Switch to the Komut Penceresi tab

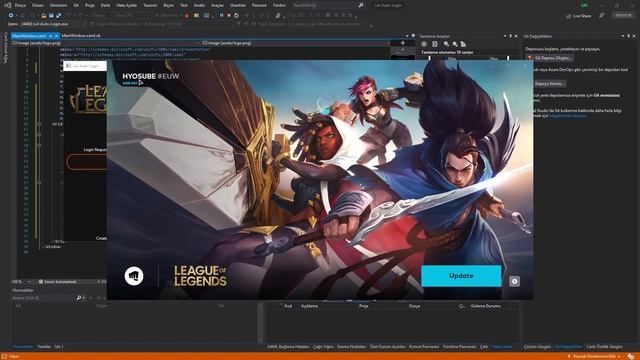[x=424, y=347]
